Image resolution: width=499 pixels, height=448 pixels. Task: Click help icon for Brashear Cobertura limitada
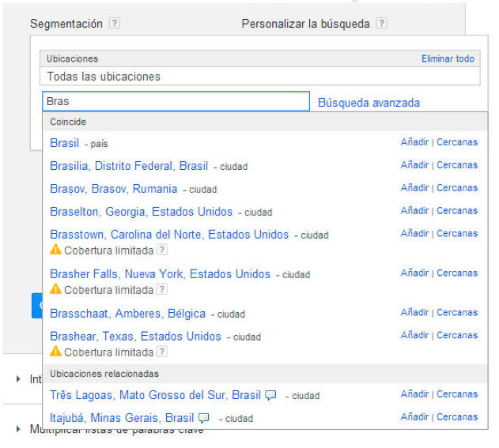pyautogui.click(x=161, y=352)
